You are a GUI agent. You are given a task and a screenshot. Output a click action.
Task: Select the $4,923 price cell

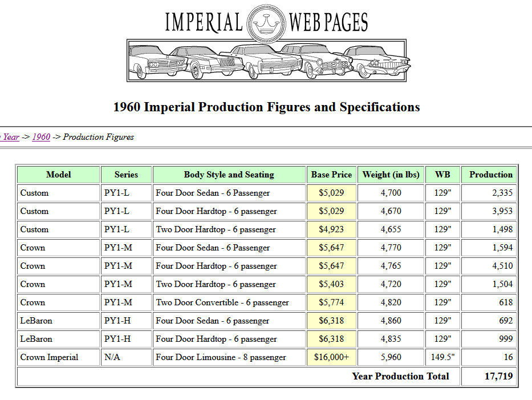pos(331,229)
